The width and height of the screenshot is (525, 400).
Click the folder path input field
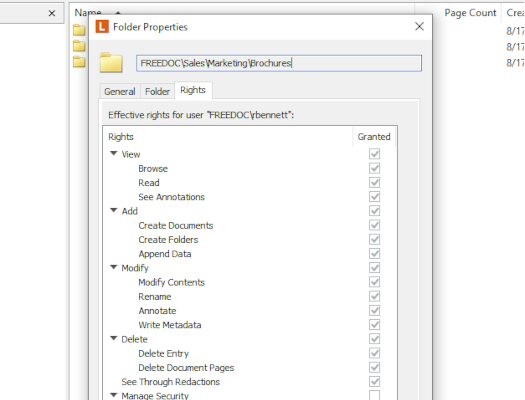(279, 63)
